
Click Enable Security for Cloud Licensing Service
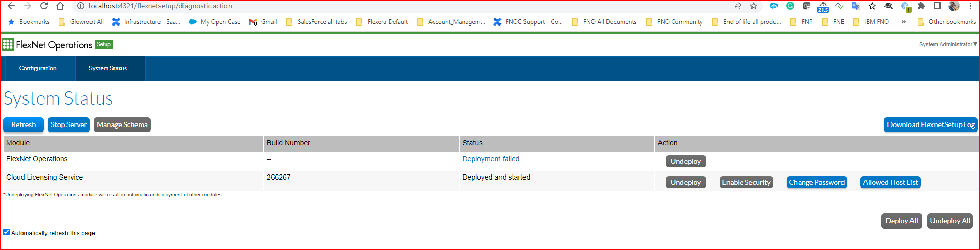(746, 182)
